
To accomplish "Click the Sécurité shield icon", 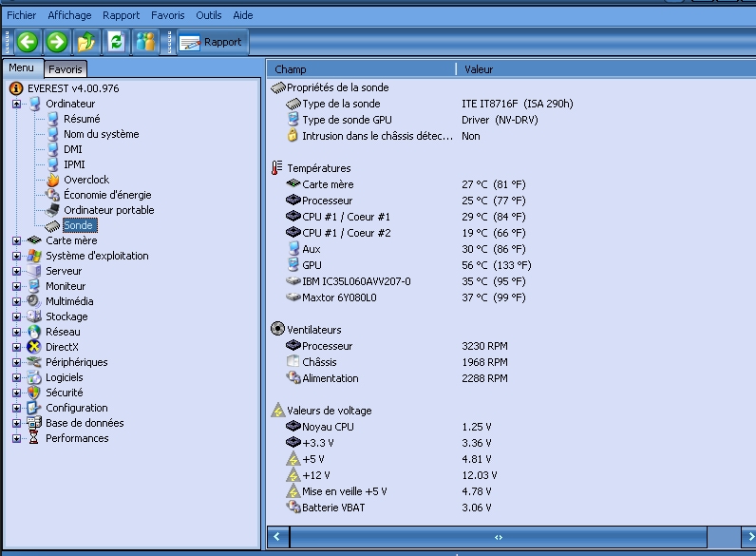I will (x=35, y=393).
